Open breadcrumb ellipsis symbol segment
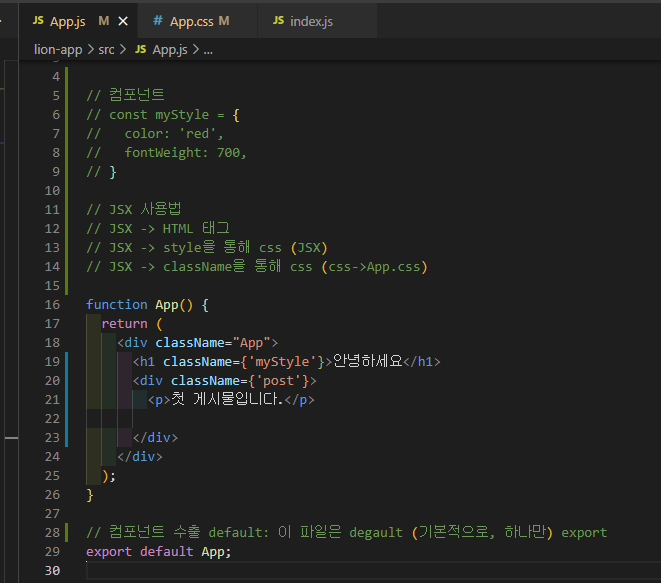 208,51
